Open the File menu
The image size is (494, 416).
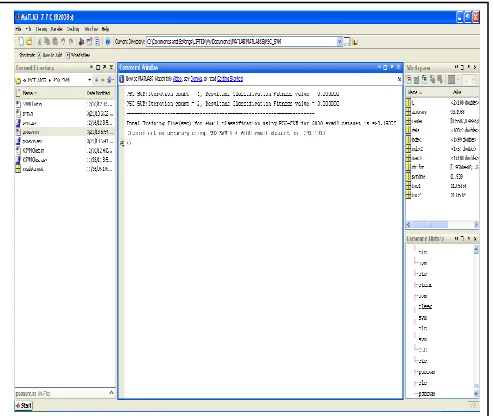tap(18, 29)
